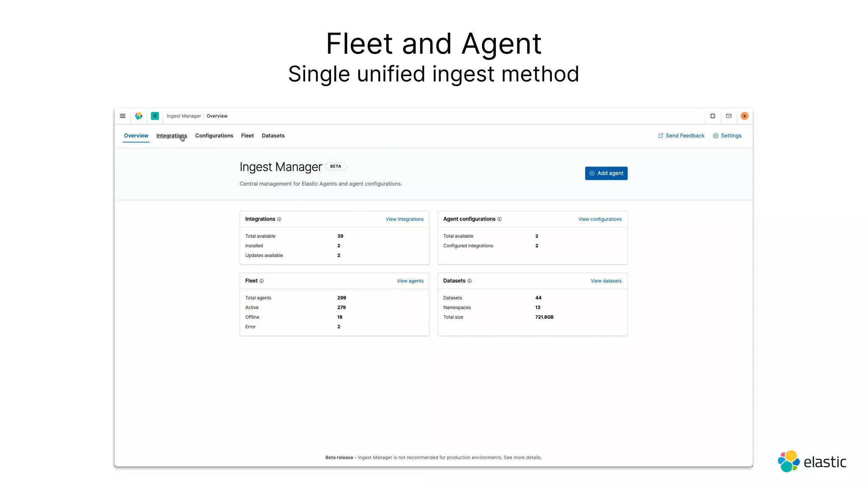
Task: Click the Ingest Manager page title
Action: [281, 167]
